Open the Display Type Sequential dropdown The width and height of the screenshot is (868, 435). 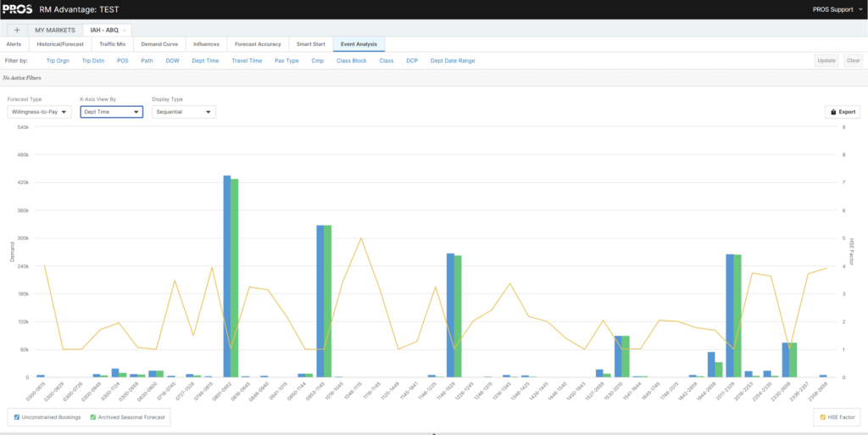click(x=184, y=112)
